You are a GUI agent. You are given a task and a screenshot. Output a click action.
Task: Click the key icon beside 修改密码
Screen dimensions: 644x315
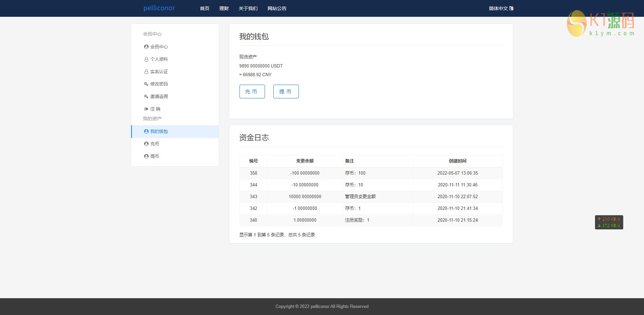[146, 84]
